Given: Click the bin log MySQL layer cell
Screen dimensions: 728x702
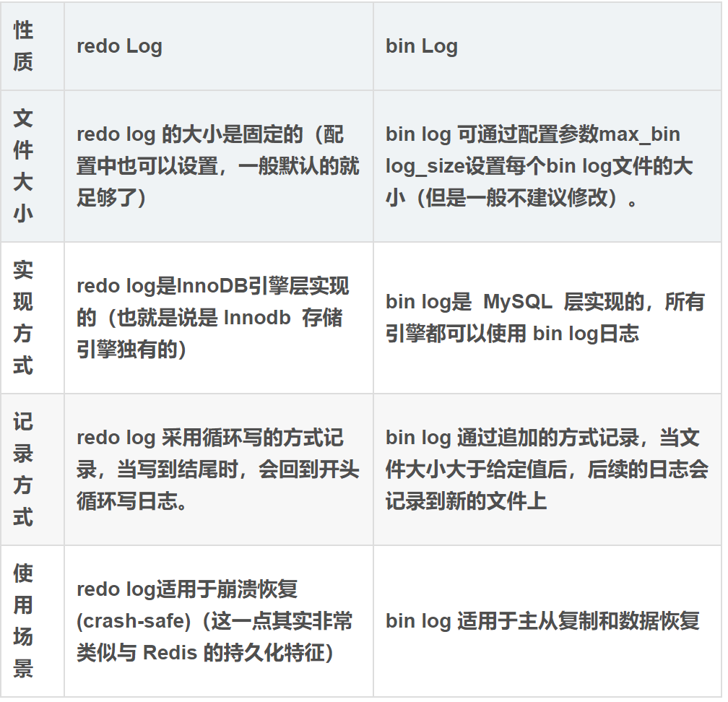Looking at the screenshot, I should click(548, 318).
